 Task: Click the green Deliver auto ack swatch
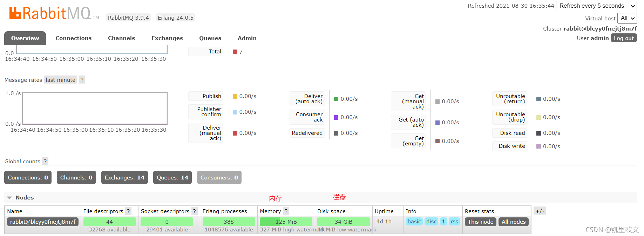(x=336, y=99)
